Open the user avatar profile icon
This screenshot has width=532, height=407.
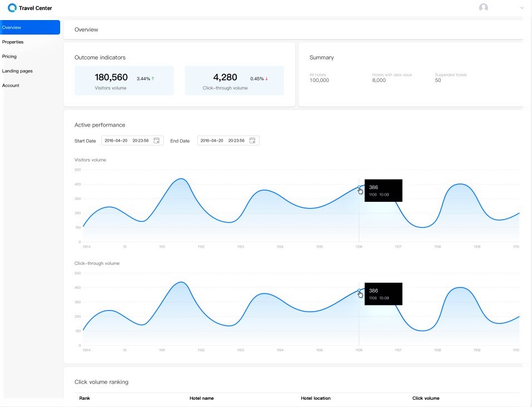pos(483,7)
